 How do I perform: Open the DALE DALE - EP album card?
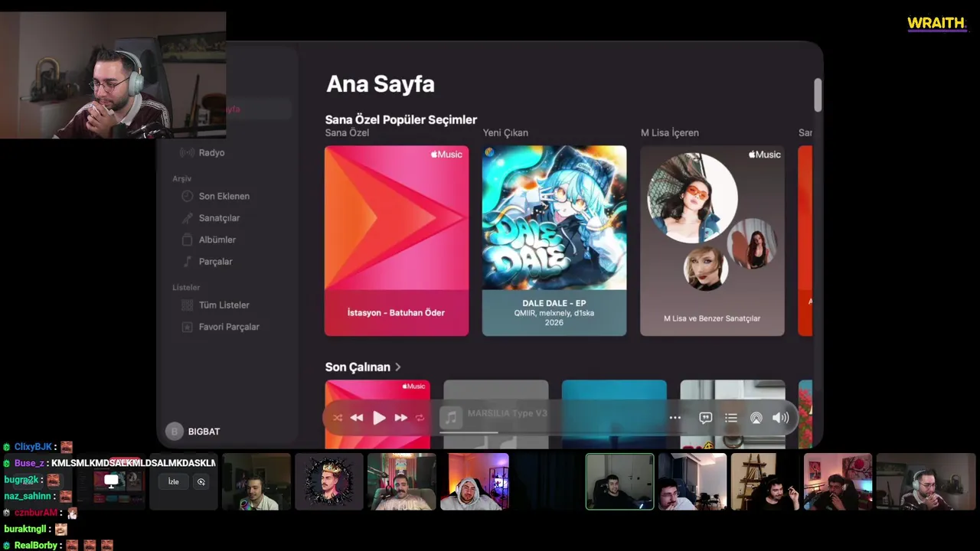tap(554, 240)
